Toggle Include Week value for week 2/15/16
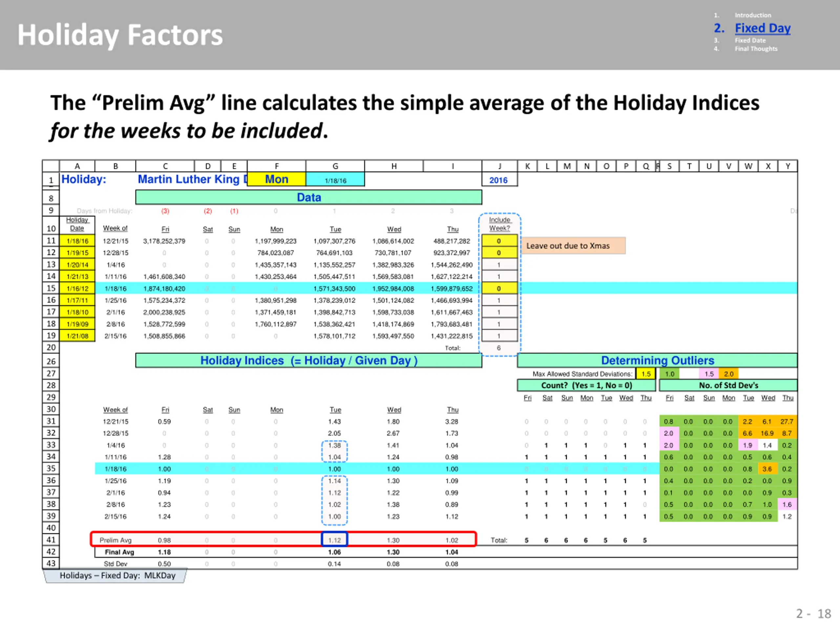Viewport: 840px width, 630px height. click(499, 336)
